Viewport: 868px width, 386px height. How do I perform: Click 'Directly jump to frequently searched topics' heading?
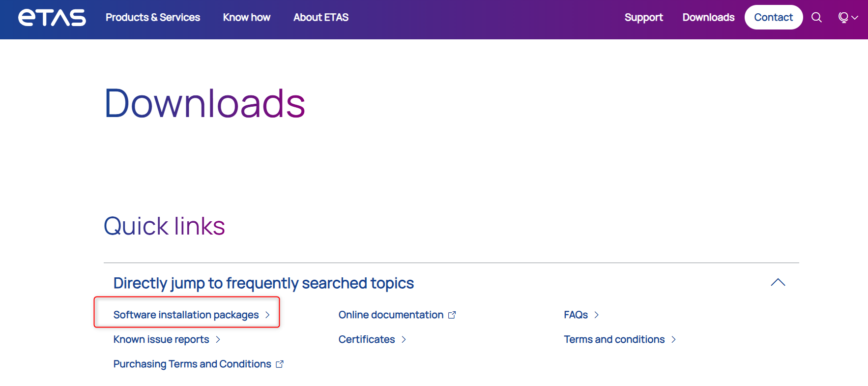point(263,283)
